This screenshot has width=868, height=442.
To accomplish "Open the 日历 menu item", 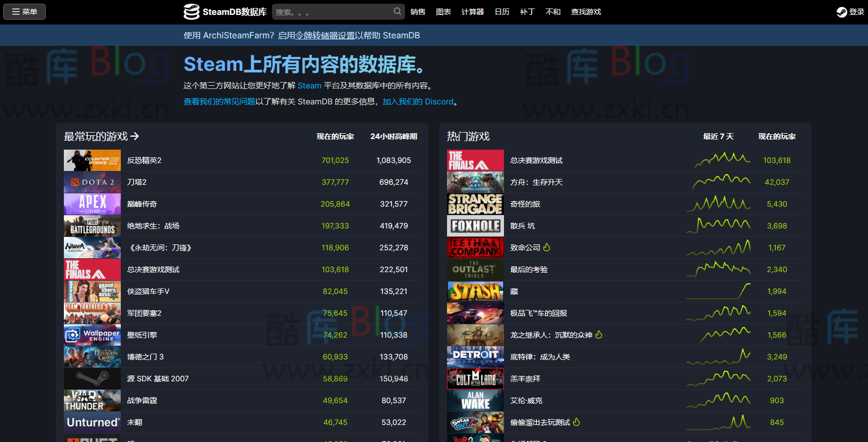I will pos(502,12).
